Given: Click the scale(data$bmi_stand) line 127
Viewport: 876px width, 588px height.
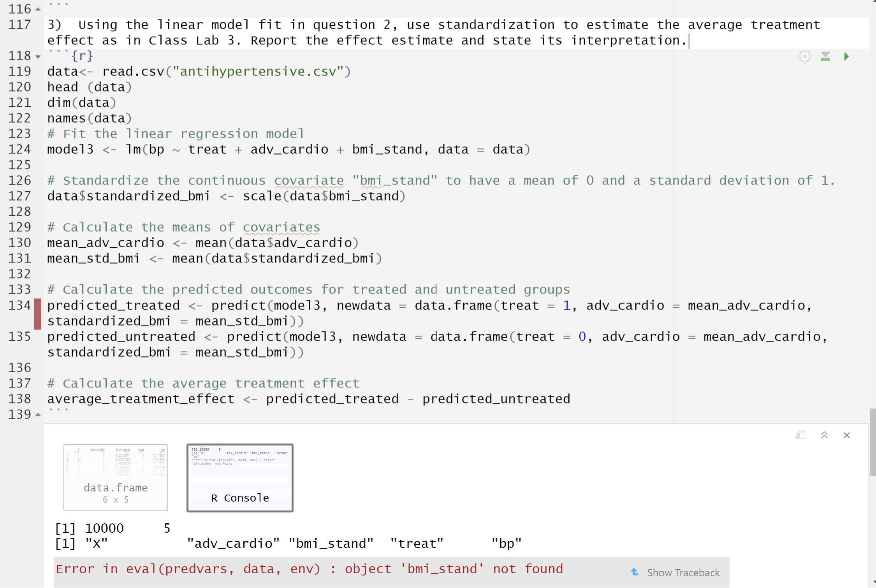Looking at the screenshot, I should tap(226, 196).
